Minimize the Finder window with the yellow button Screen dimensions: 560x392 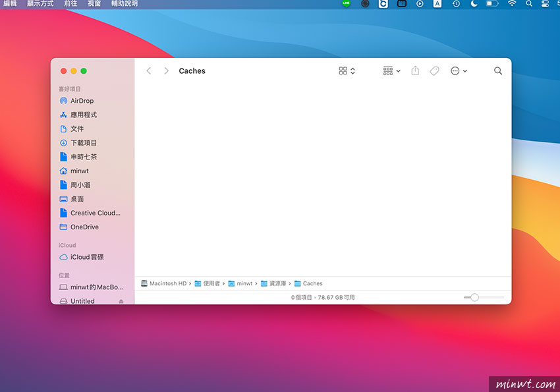point(74,71)
